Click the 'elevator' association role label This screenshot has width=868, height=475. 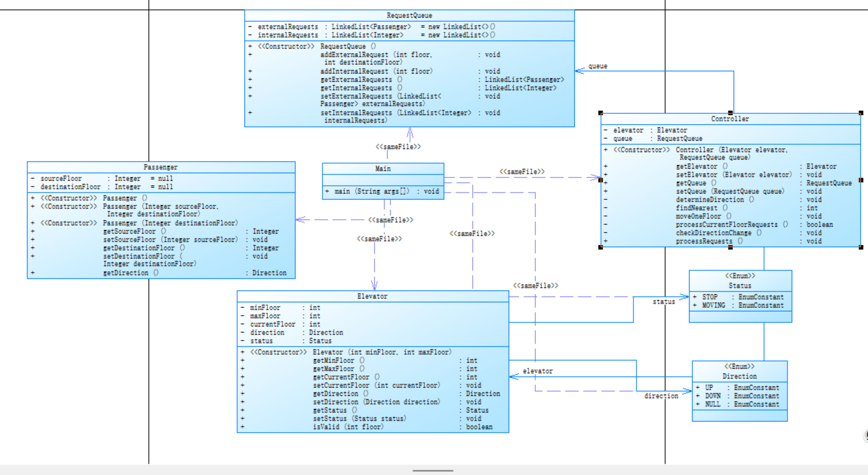point(538,371)
